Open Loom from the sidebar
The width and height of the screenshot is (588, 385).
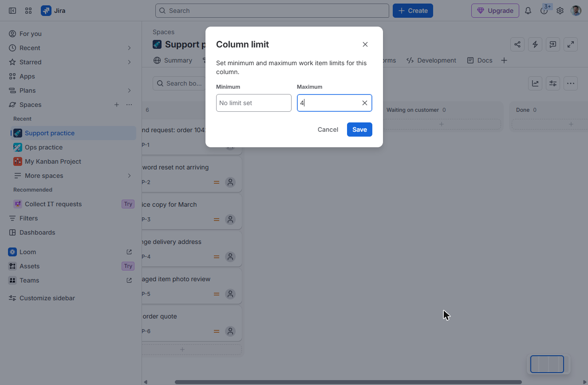pos(71,252)
